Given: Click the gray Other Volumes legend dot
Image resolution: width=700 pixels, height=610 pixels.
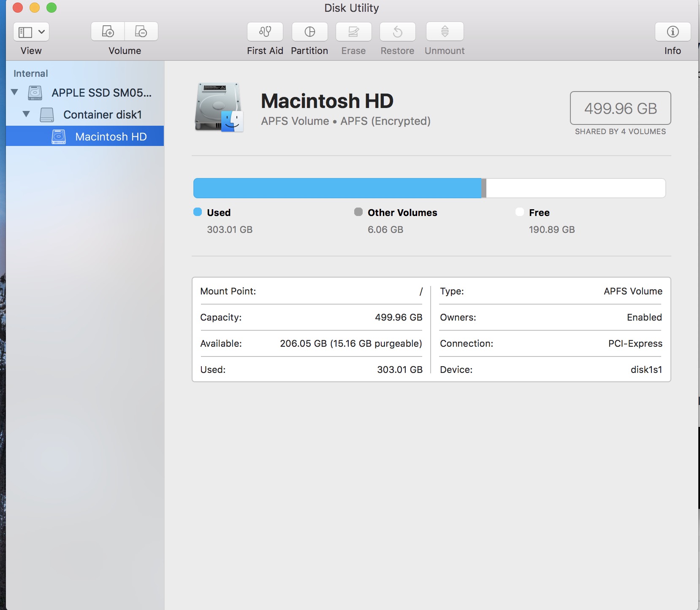Looking at the screenshot, I should pyautogui.click(x=358, y=212).
